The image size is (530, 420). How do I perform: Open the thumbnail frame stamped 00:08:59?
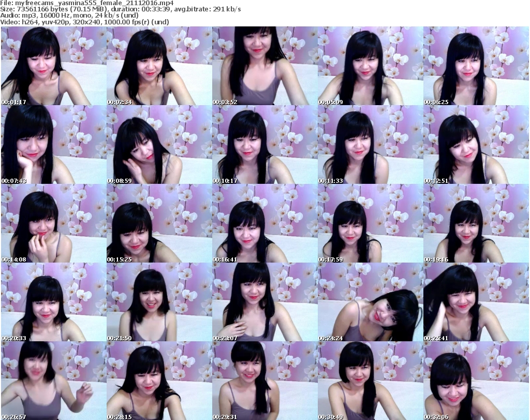click(159, 144)
